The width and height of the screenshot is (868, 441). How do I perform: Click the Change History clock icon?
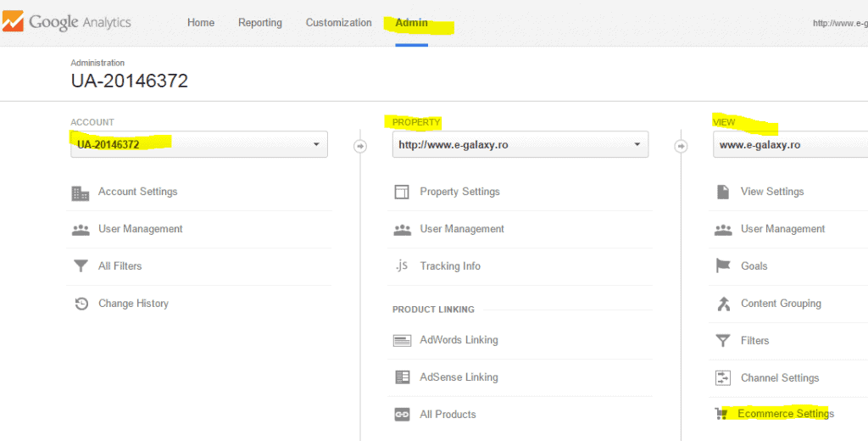click(81, 304)
